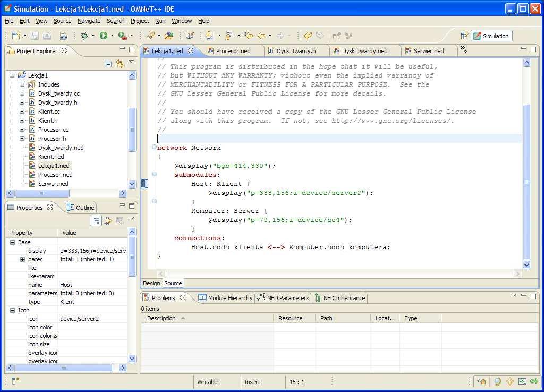Viewport: 544px width, 392px height.
Task: Click the Simulation perspective button
Action: 491,36
